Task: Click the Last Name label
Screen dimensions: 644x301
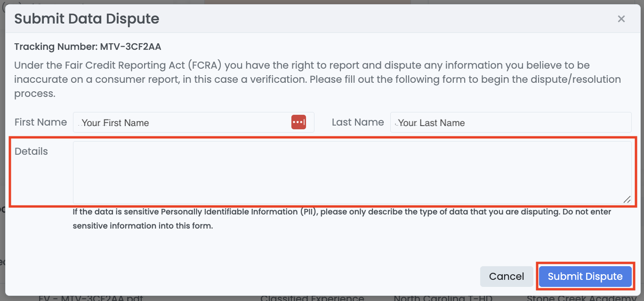Action: tap(358, 122)
